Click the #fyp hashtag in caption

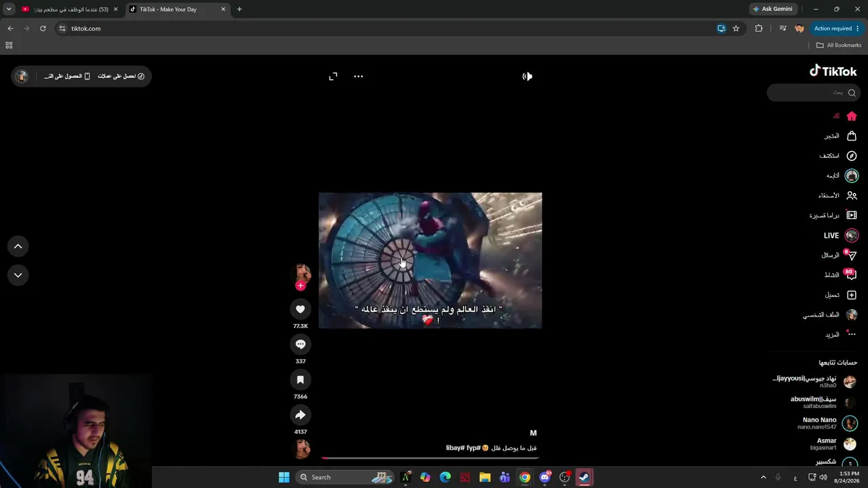coord(473,448)
